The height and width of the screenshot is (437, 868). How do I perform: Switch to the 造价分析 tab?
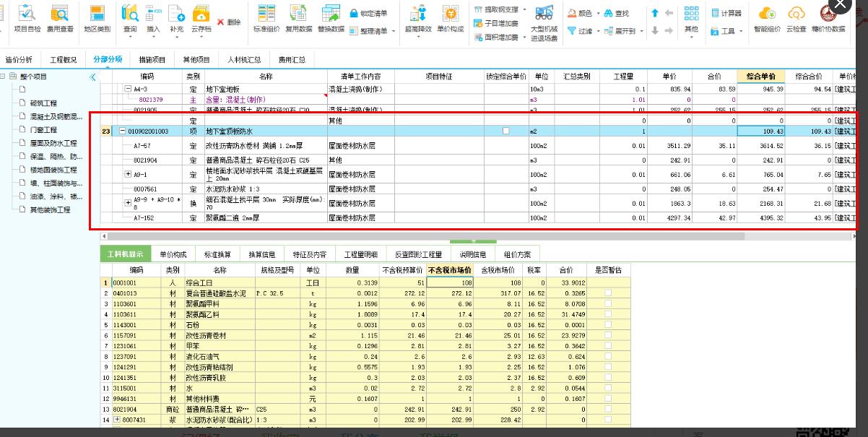click(19, 59)
